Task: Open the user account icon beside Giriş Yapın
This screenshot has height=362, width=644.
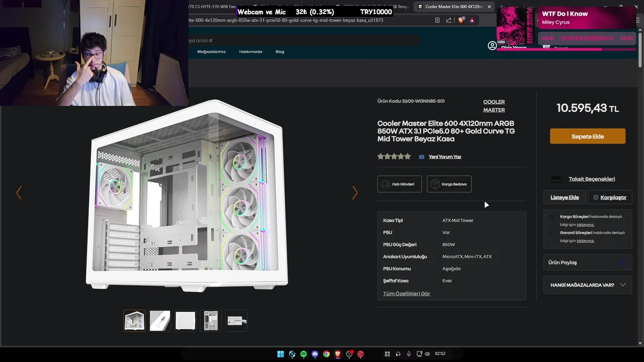Action: [492, 46]
